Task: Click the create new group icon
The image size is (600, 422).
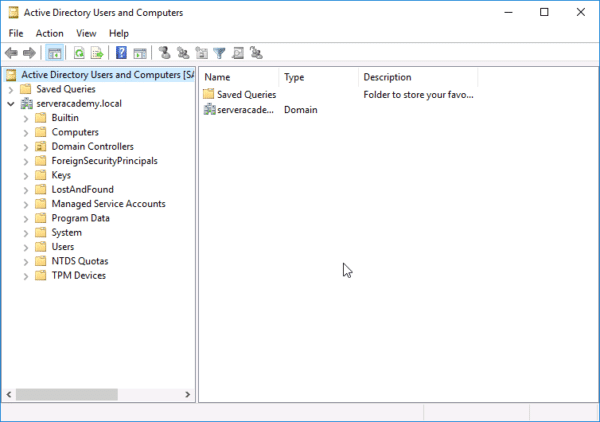Action: (x=183, y=53)
